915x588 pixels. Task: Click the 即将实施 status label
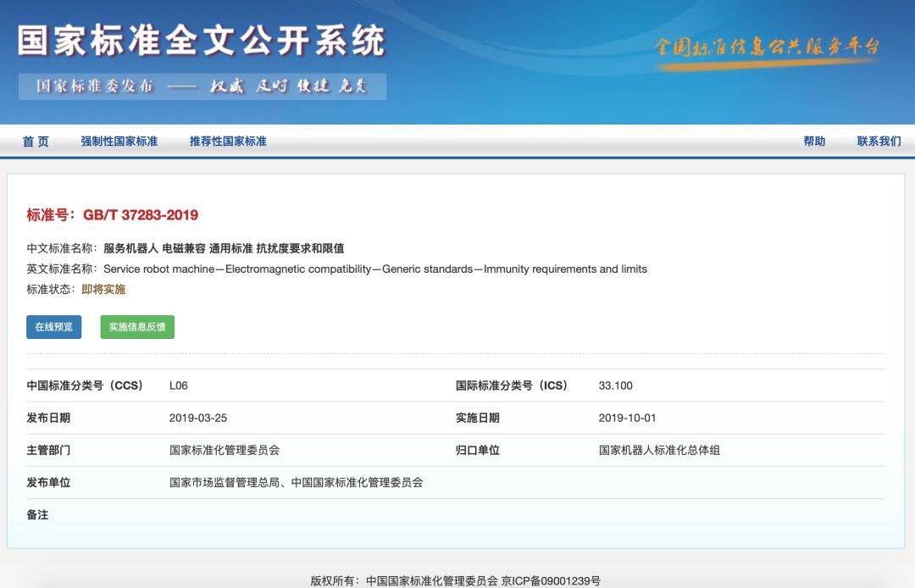103,290
